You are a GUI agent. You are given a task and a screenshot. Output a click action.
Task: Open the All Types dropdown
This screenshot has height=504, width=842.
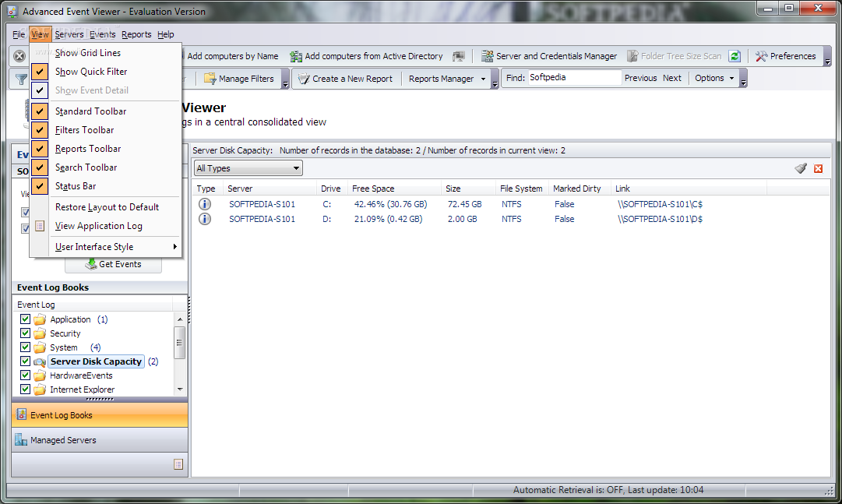pos(248,168)
